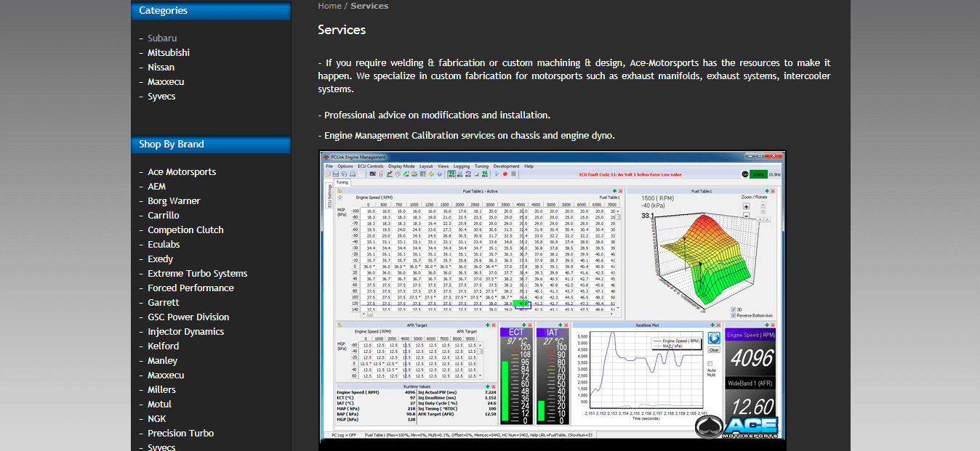This screenshot has height=451, width=980.
Task: Select the Exedy brand
Action: (x=160, y=259)
